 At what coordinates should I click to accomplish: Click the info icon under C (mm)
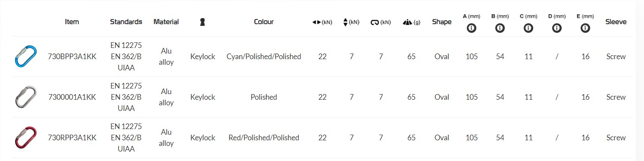click(528, 28)
